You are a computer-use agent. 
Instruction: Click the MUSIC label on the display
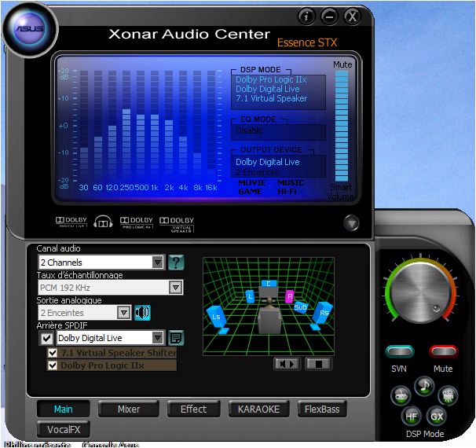pyautogui.click(x=291, y=183)
